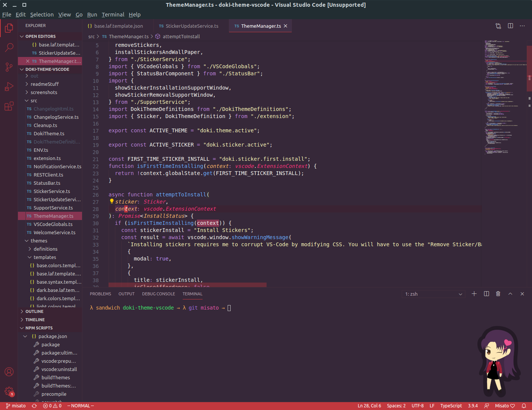
Task: Open the Extensions view
Action: (x=9, y=106)
